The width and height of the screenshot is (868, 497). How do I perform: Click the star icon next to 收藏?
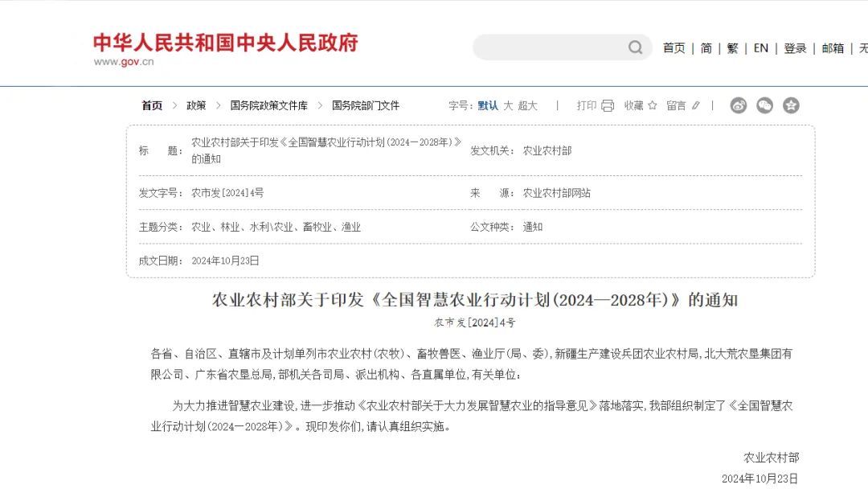point(653,105)
